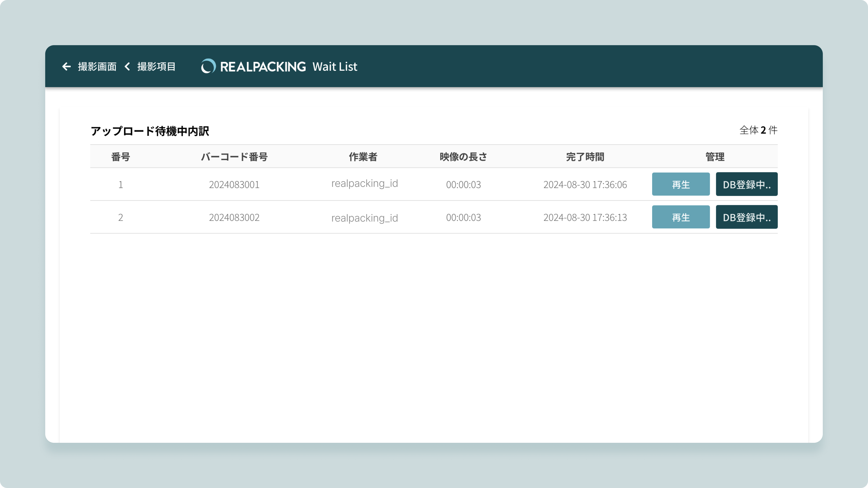The height and width of the screenshot is (488, 868).
Task: Go back to 撮影画面 link
Action: (x=97, y=66)
